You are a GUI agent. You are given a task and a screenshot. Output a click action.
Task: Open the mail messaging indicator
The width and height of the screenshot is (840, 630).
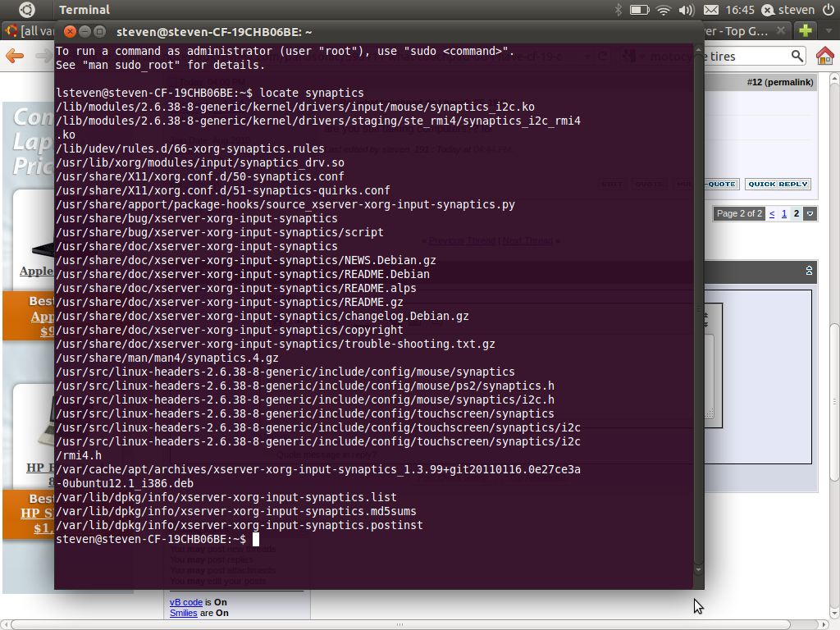point(711,10)
